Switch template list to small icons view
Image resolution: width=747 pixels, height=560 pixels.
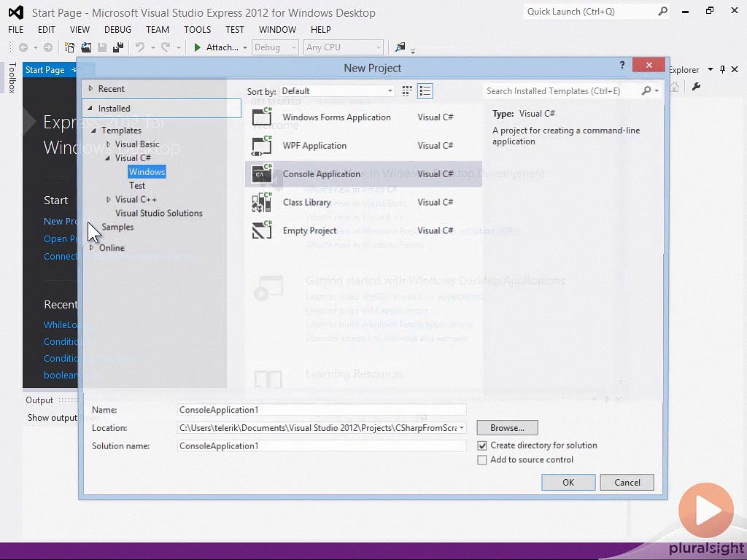pyautogui.click(x=425, y=91)
